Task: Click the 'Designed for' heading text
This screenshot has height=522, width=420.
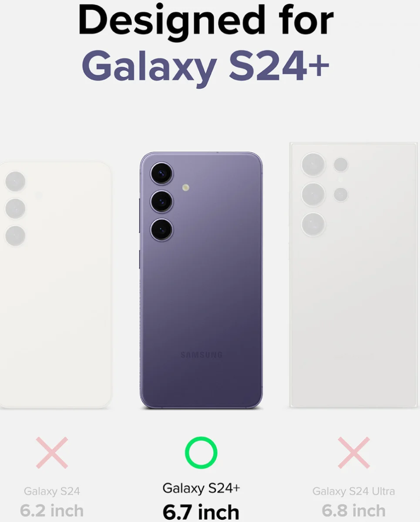Action: pyautogui.click(x=206, y=21)
